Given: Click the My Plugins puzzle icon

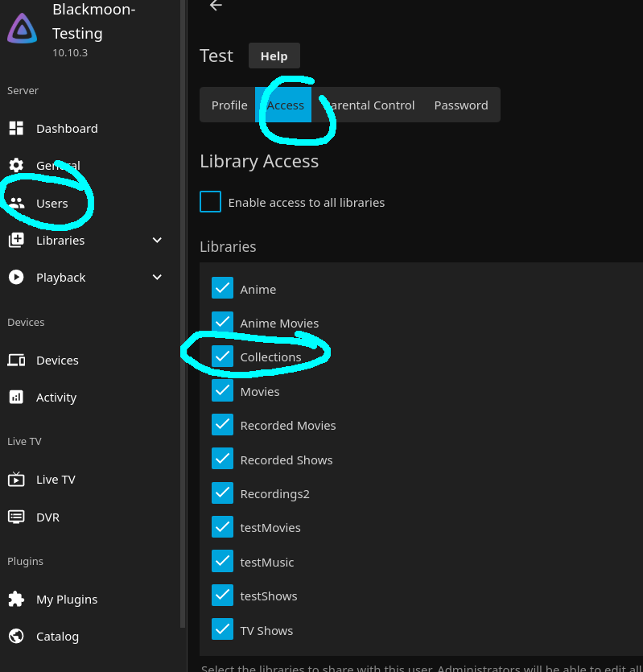Looking at the screenshot, I should (16, 600).
